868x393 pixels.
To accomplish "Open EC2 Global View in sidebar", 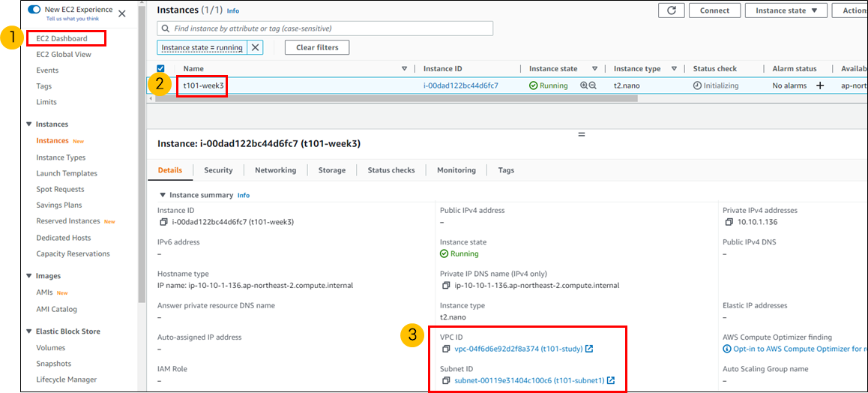I will (64, 54).
